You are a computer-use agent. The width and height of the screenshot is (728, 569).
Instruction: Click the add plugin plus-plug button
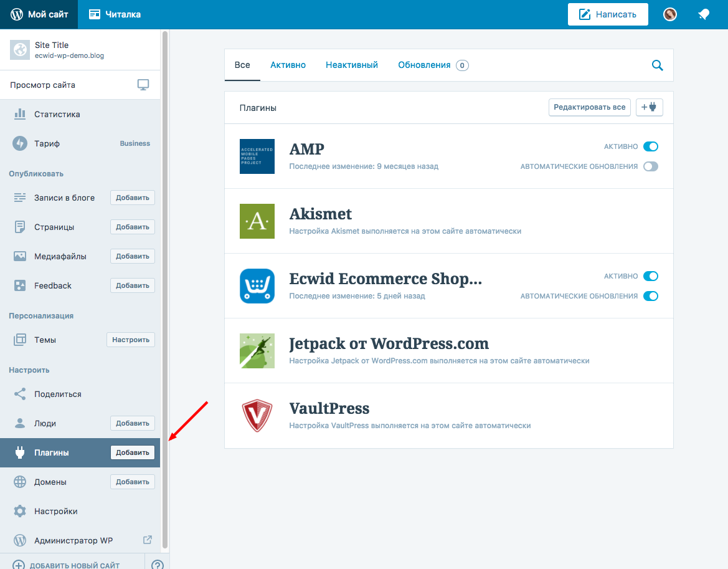649,107
